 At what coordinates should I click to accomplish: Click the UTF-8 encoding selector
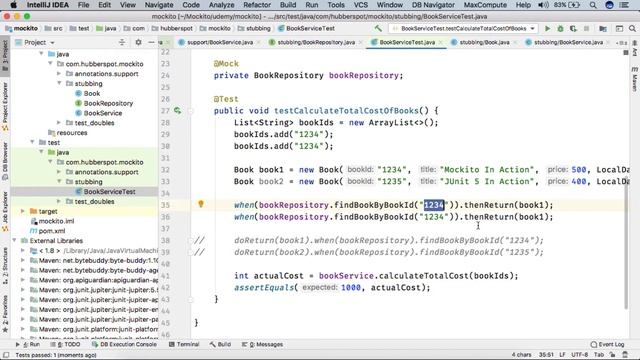[580, 355]
